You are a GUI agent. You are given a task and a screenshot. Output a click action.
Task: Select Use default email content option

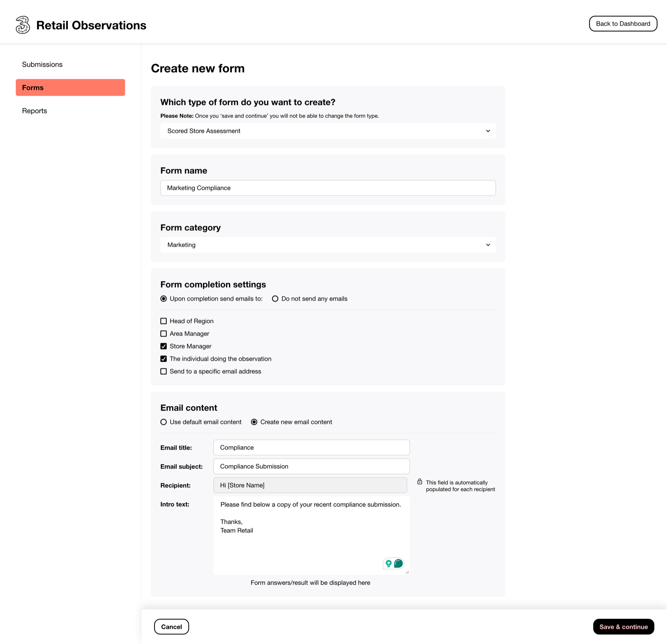pos(164,422)
